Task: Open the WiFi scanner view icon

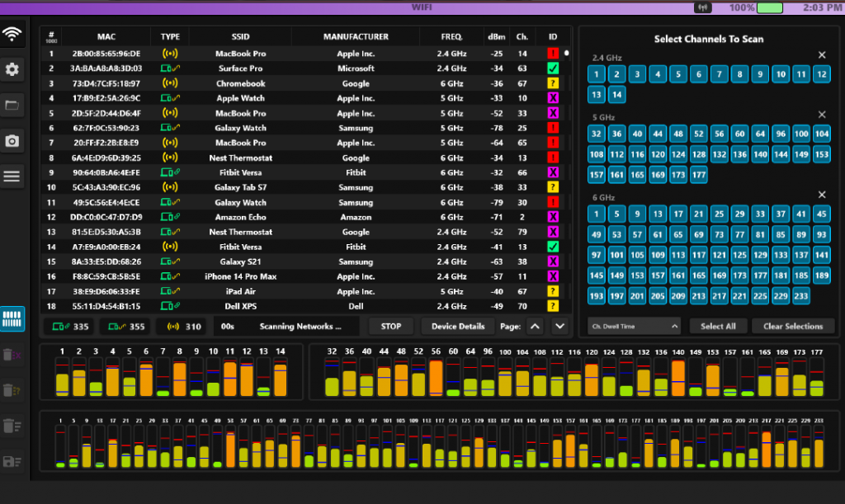Action: point(12,34)
